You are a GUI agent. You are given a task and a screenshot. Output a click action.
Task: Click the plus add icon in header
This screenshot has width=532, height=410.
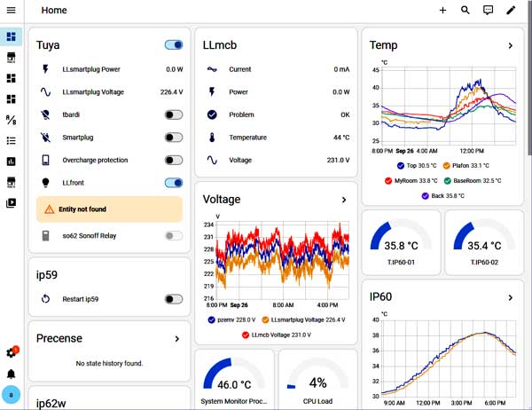[x=442, y=10]
